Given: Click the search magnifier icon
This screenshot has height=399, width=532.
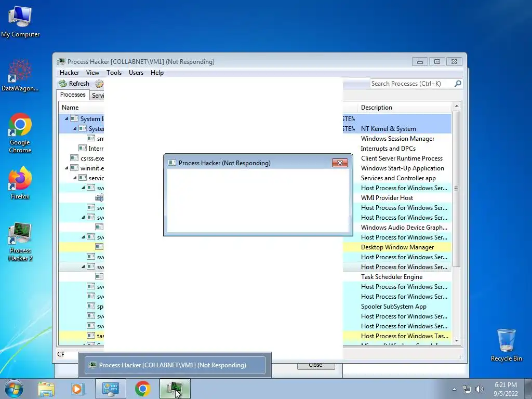Looking at the screenshot, I should coord(458,84).
